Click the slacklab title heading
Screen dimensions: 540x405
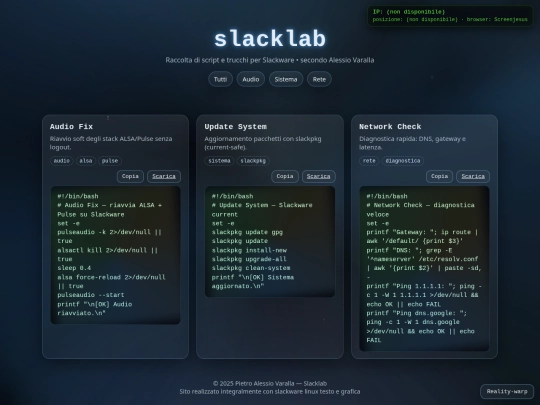[x=270, y=39]
